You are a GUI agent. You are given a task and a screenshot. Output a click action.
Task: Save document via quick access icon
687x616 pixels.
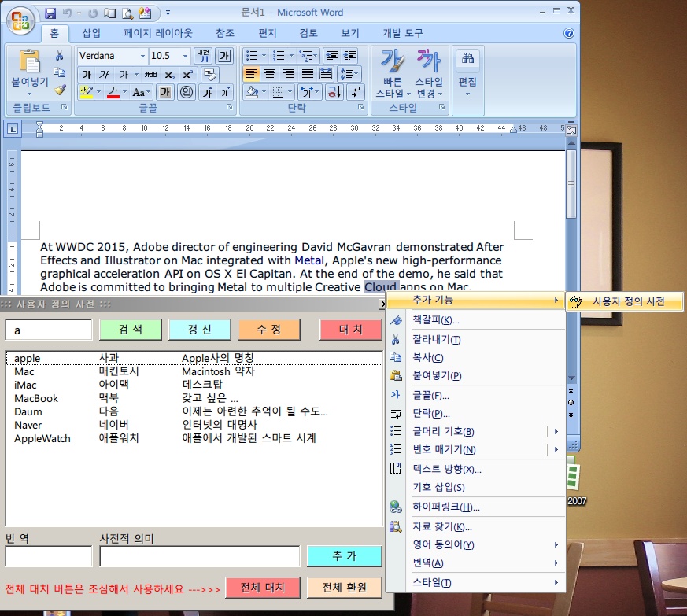pos(51,13)
